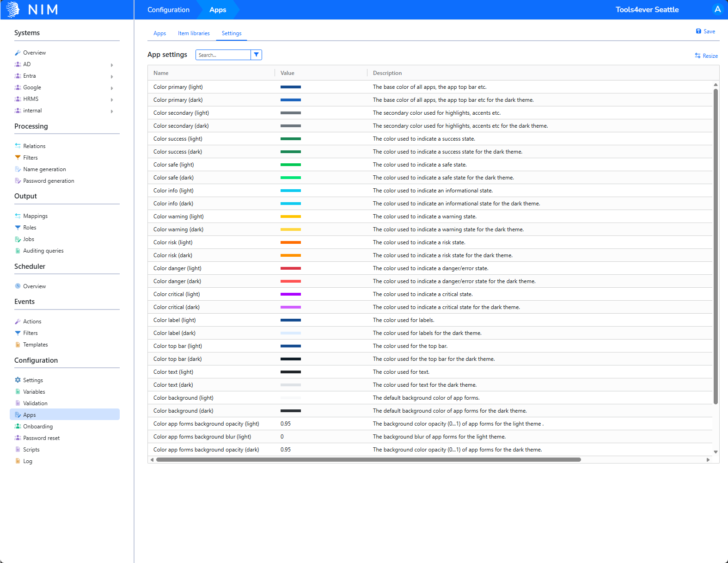Viewport: 728px width, 563px height.
Task: Pick the Color critical (light) swatch
Action: pyautogui.click(x=291, y=294)
